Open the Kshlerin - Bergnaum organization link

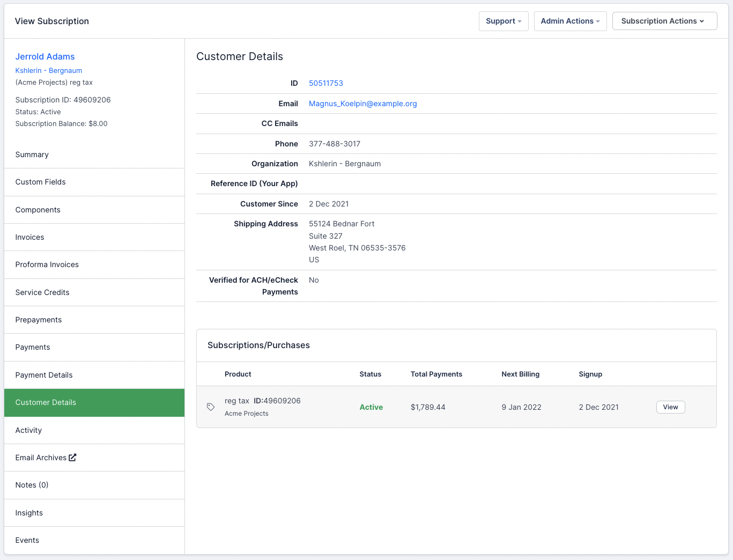pyautogui.click(x=49, y=70)
